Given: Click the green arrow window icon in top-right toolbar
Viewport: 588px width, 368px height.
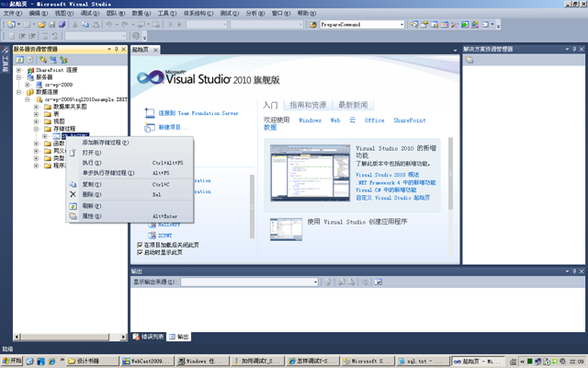Looking at the screenshot, I should 465,25.
